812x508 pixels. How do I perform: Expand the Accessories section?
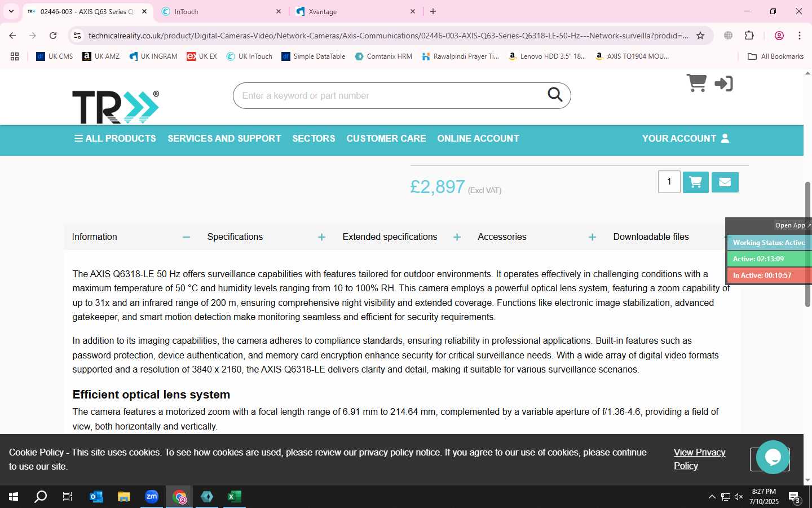(x=592, y=237)
